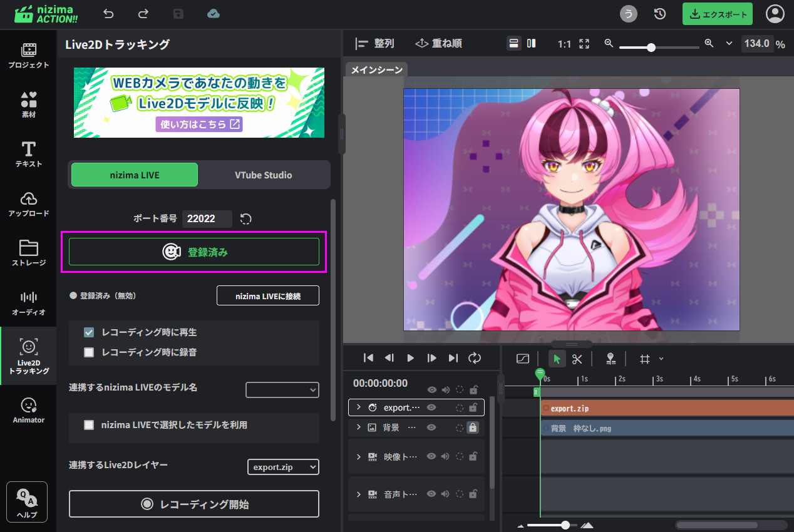This screenshot has width=794, height=532.
Task: Open the Animator sidebar panel
Action: pos(28,411)
